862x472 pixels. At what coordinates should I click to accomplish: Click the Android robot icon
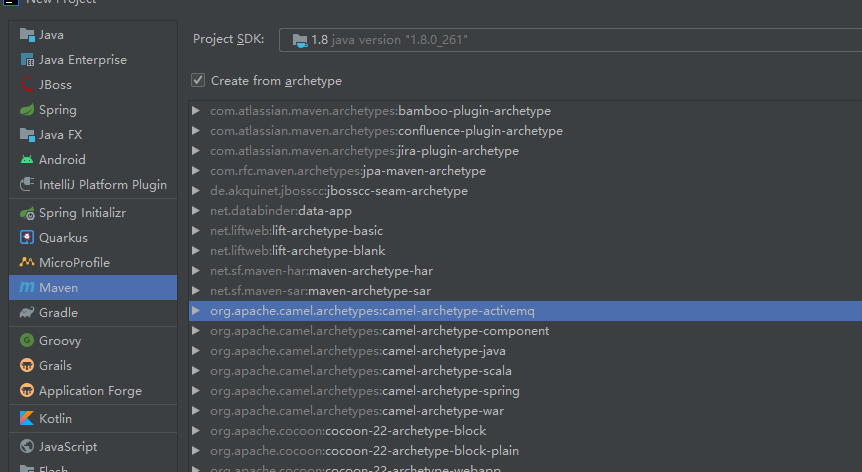click(x=27, y=159)
